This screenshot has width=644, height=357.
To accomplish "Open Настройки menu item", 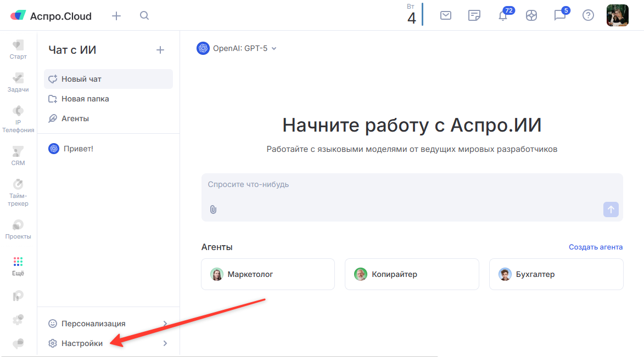I will [108, 343].
